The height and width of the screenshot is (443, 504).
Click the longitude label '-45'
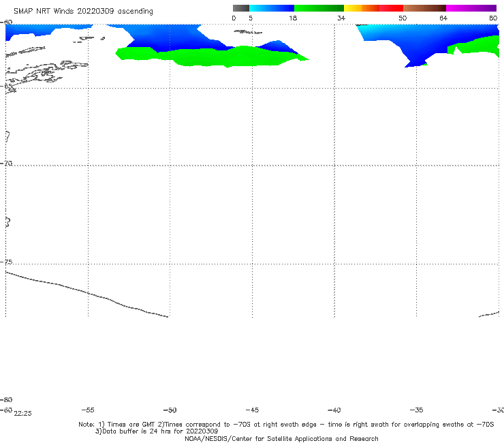[x=252, y=410]
